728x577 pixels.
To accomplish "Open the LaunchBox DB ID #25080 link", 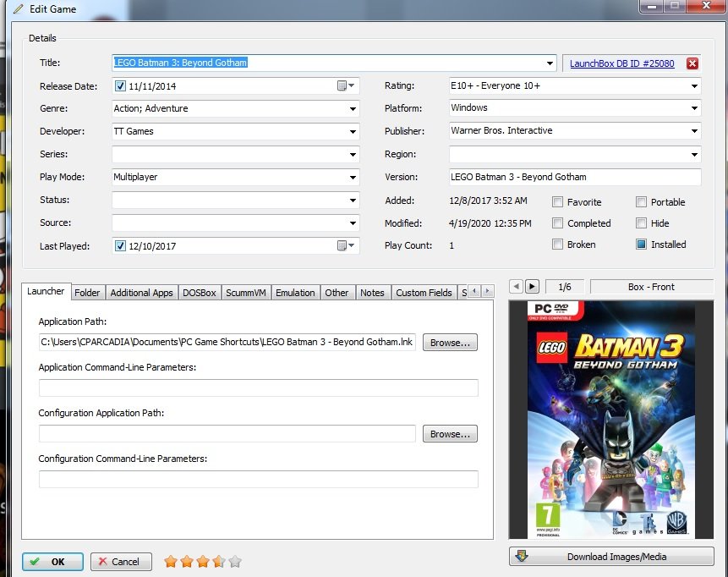I will (622, 63).
